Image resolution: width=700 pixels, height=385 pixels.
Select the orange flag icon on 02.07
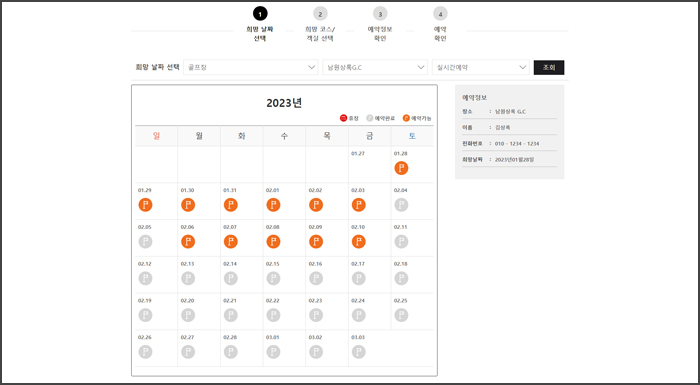pyautogui.click(x=230, y=242)
